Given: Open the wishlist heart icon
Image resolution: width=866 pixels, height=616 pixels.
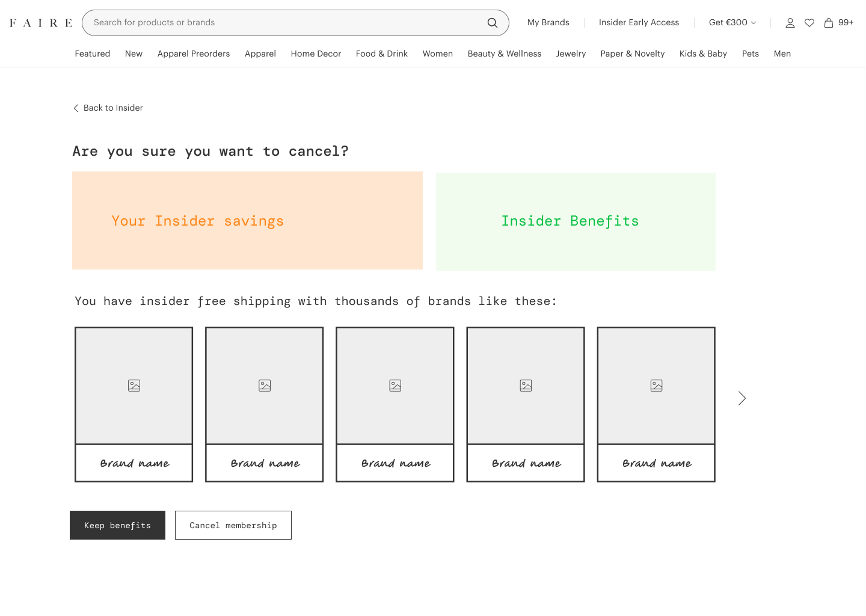Looking at the screenshot, I should pyautogui.click(x=809, y=23).
